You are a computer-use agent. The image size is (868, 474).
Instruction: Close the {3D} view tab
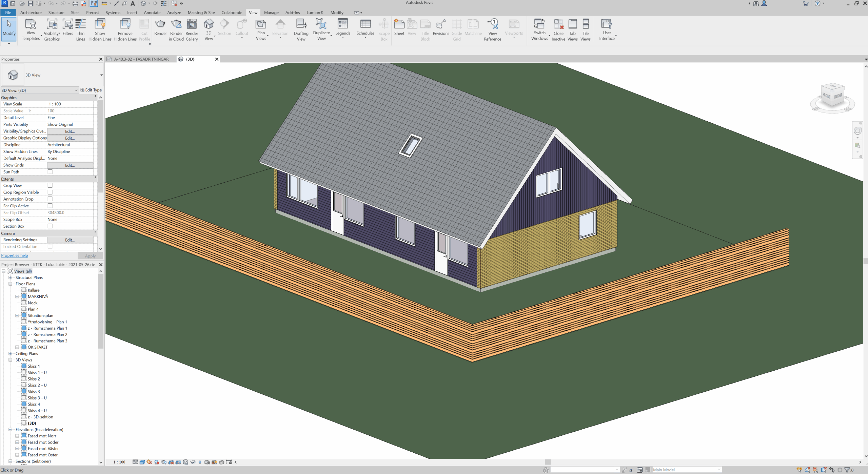click(x=217, y=59)
